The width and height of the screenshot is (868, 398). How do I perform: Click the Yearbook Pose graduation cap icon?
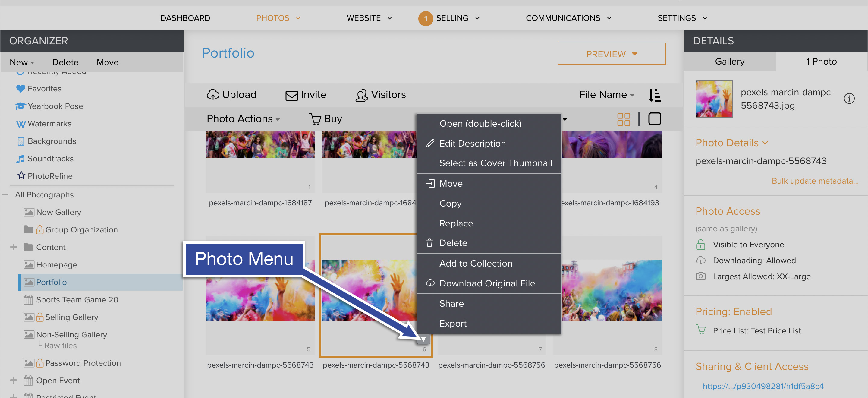point(20,106)
